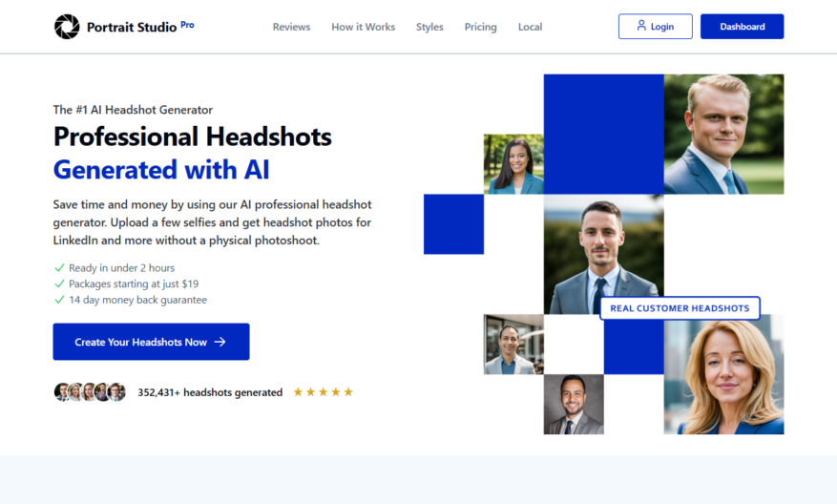Click the blond man headshot photo
Screen dimensions: 837x504
point(723,134)
